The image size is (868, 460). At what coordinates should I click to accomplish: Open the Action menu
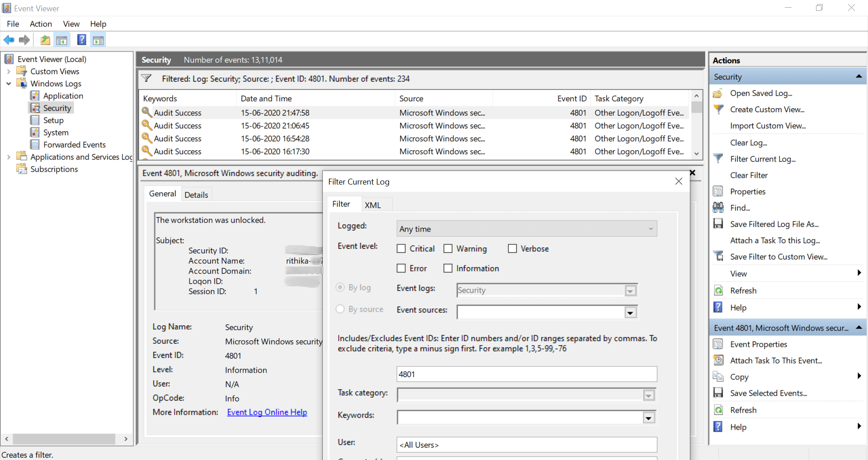(41, 24)
